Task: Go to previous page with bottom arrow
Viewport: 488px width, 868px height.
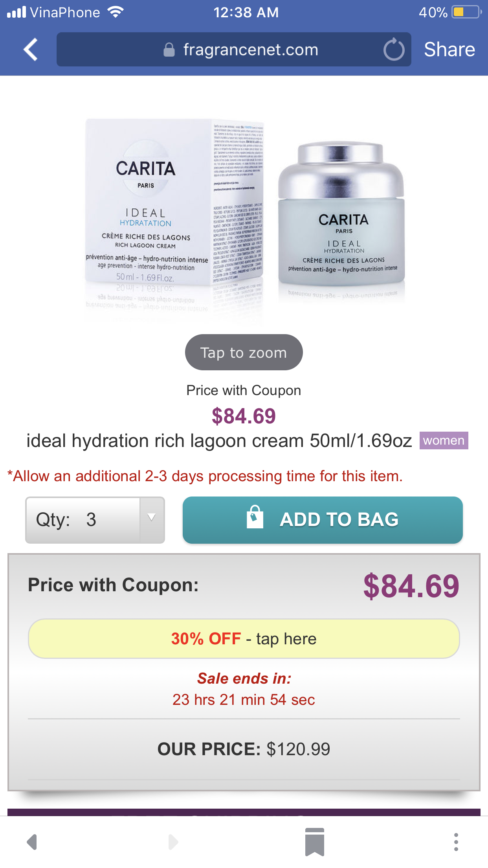Action: [32, 842]
